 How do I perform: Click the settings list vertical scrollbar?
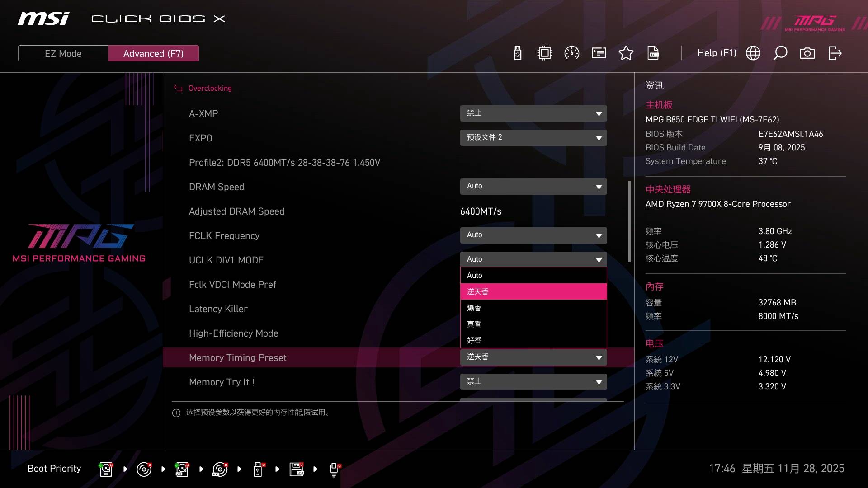(x=629, y=221)
